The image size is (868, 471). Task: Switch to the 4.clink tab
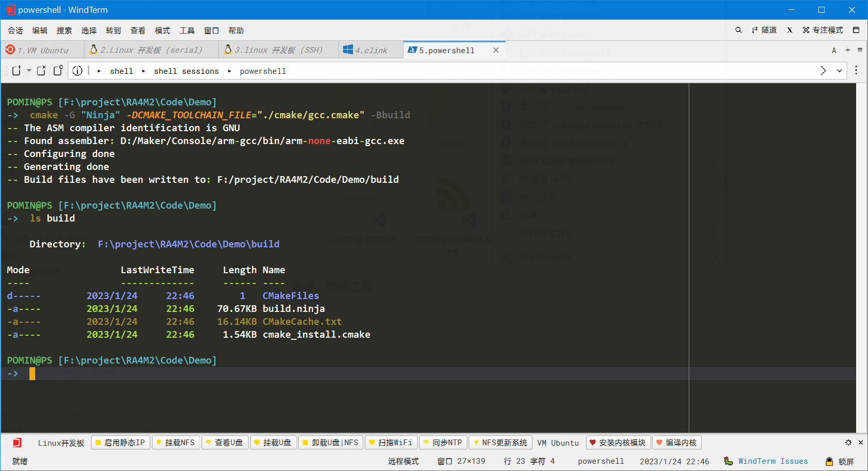(x=371, y=50)
